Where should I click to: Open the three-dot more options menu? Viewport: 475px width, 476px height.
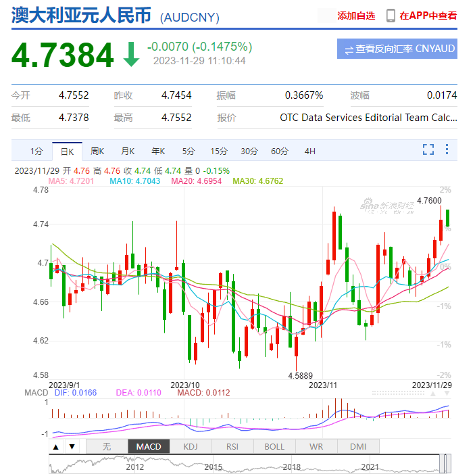(446, 150)
